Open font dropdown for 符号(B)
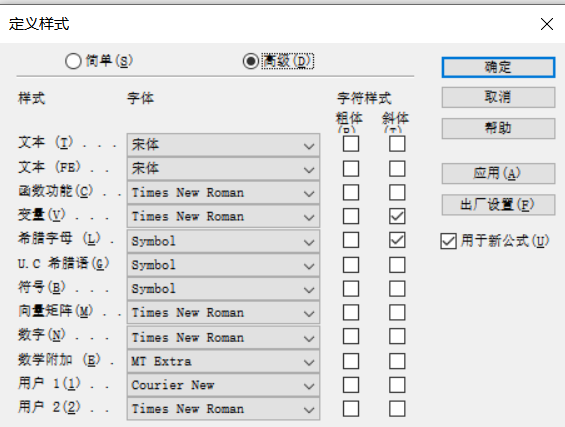This screenshot has height=427, width=565. 223,289
